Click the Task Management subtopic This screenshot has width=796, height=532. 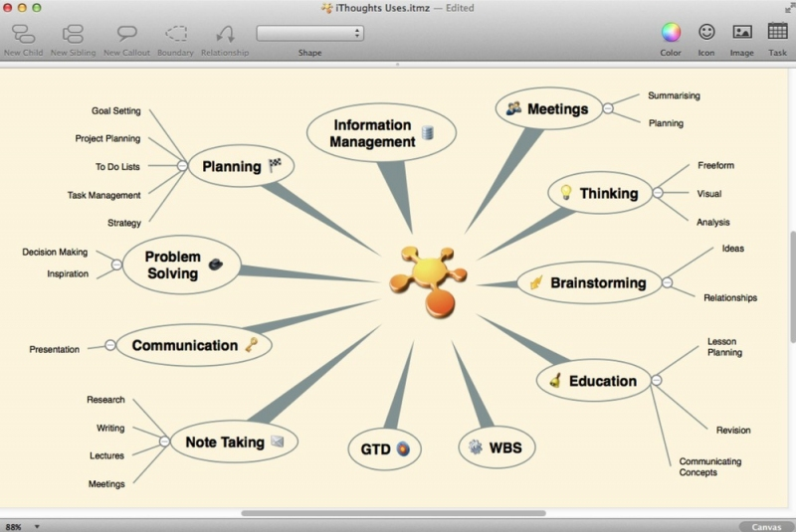(x=104, y=195)
